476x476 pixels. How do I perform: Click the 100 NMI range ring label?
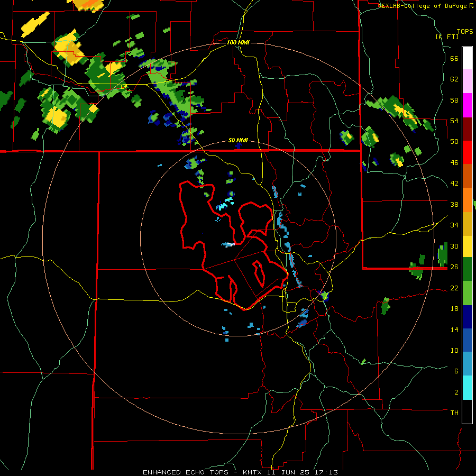point(238,42)
